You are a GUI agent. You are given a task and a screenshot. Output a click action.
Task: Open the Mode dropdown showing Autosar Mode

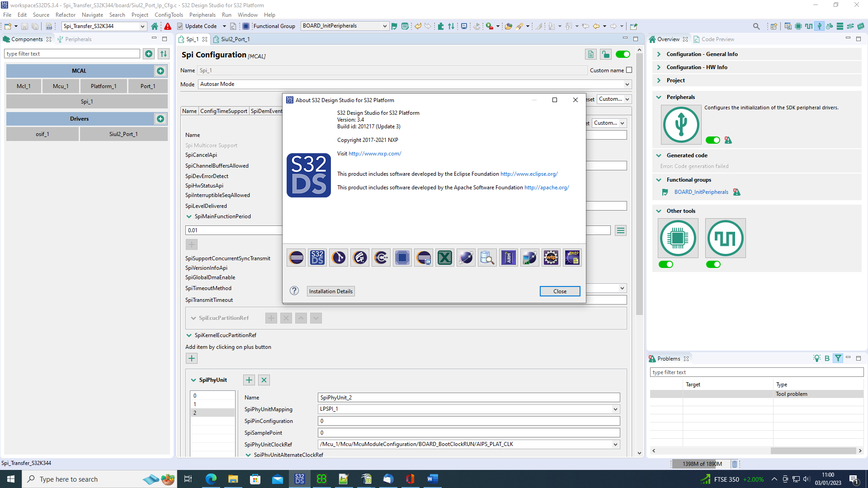coord(627,84)
